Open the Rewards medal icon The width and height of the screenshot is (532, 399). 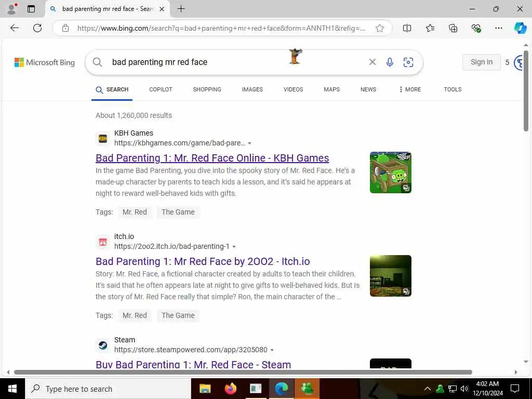tap(518, 63)
